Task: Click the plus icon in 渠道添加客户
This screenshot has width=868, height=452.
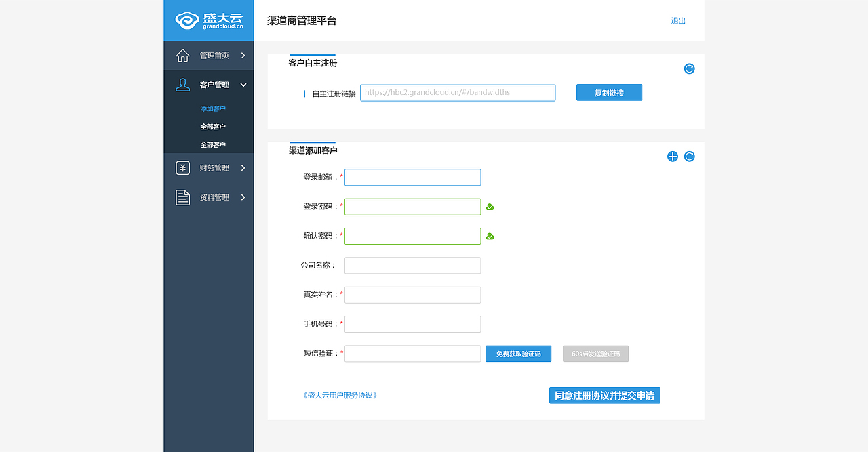Action: (672, 157)
